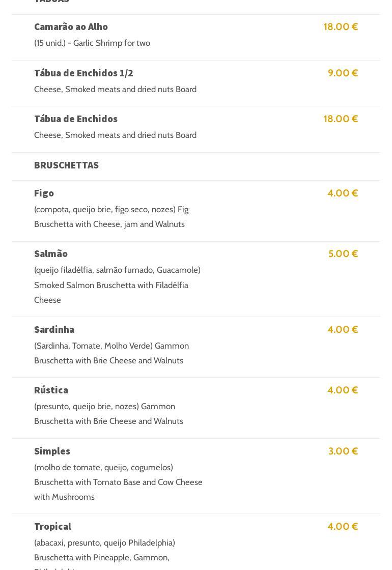Click the molho de tomate, queijo, cogumelos description

pyautogui.click(x=118, y=482)
